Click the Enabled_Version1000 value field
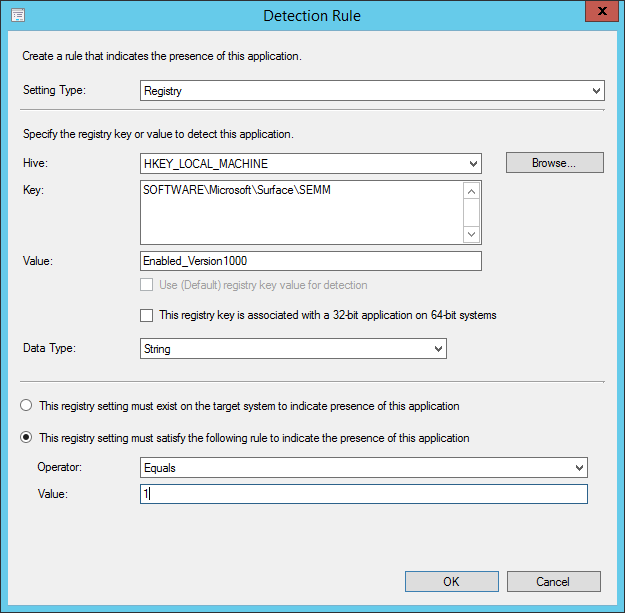Viewport: 625px width, 613px height. coord(311,261)
